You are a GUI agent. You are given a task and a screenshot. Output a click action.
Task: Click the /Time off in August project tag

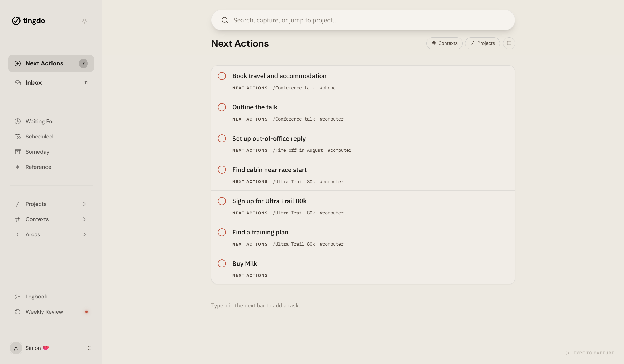click(298, 150)
